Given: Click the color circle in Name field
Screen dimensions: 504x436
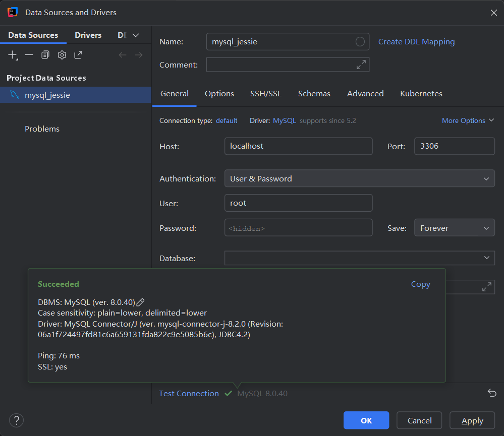Looking at the screenshot, I should click(x=360, y=42).
